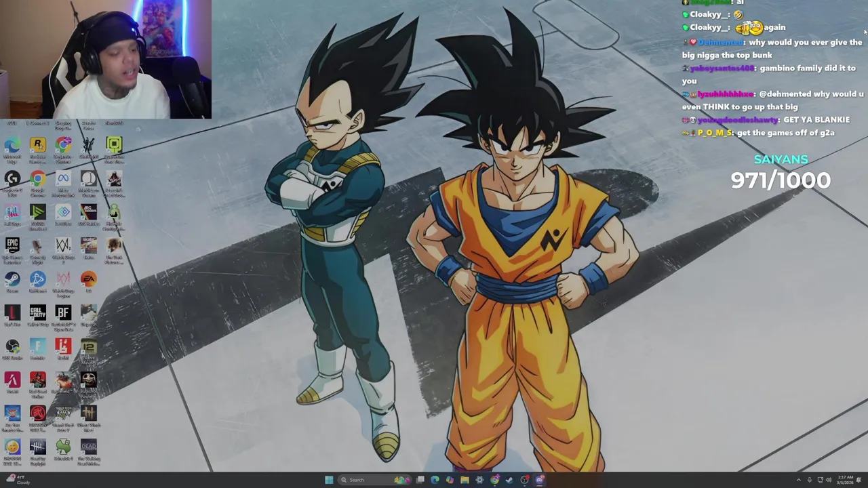This screenshot has height=488, width=868.
Task: Open the volume control in system tray
Action: click(829, 480)
